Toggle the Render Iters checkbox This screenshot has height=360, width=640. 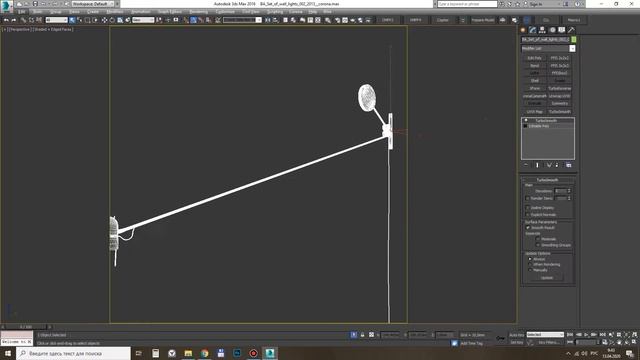point(528,198)
